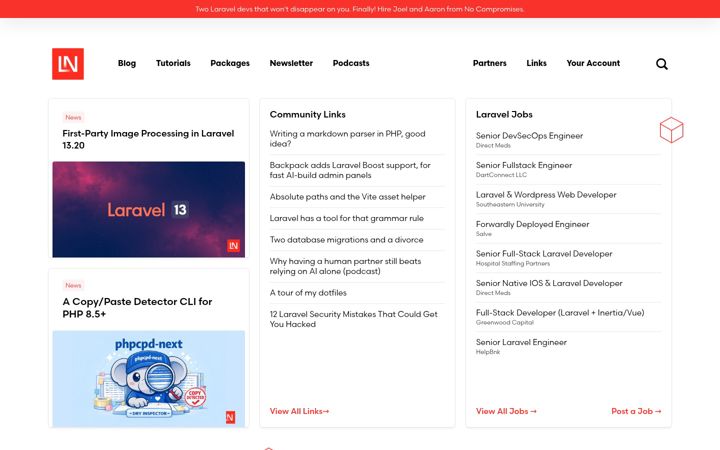This screenshot has height=450, width=720.
Task: Open Writing a markdown parser in PHP link
Action: (348, 139)
